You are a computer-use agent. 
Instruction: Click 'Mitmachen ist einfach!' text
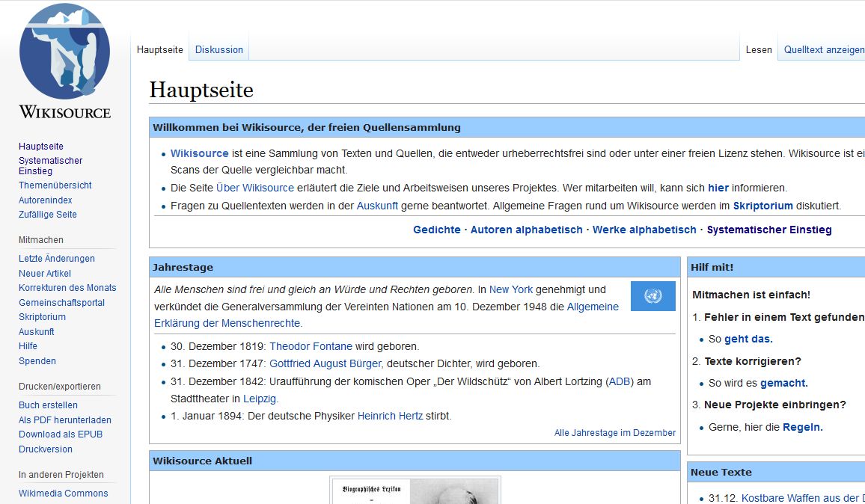pos(751,295)
